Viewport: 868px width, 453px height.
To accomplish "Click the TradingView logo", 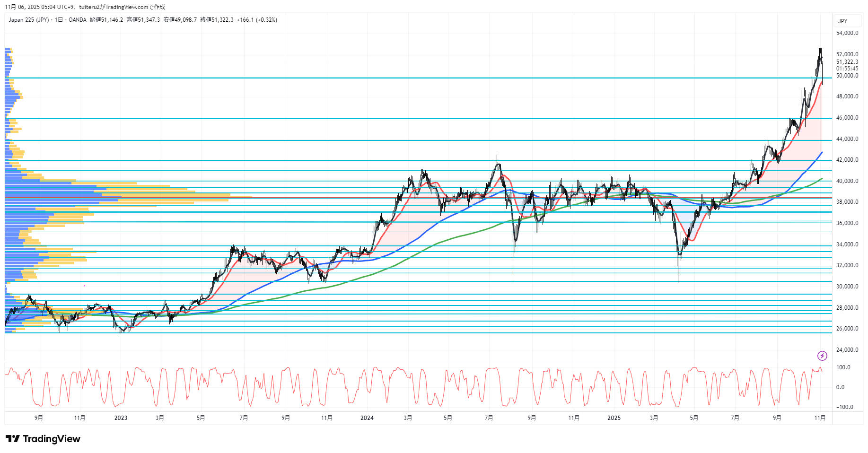I will (43, 439).
